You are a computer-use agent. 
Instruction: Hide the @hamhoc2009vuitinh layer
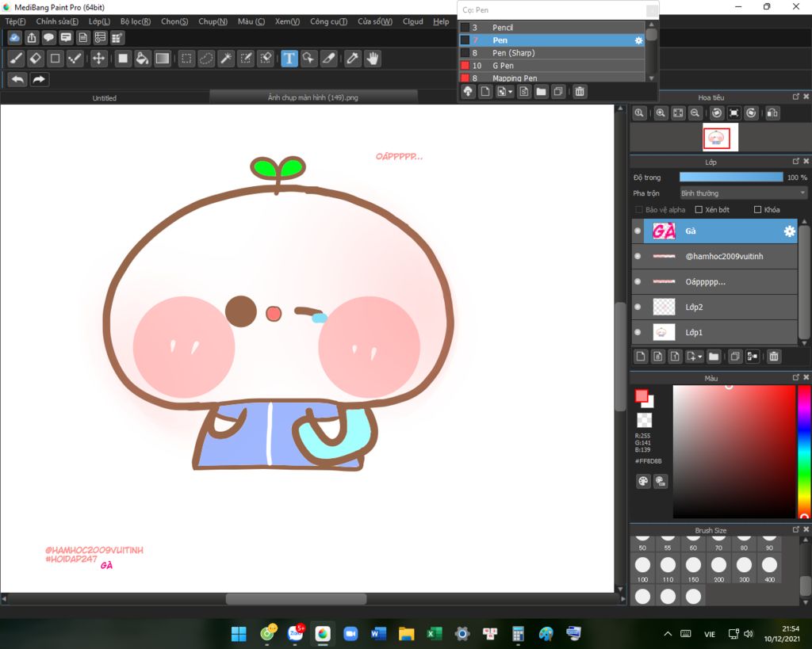coord(638,256)
